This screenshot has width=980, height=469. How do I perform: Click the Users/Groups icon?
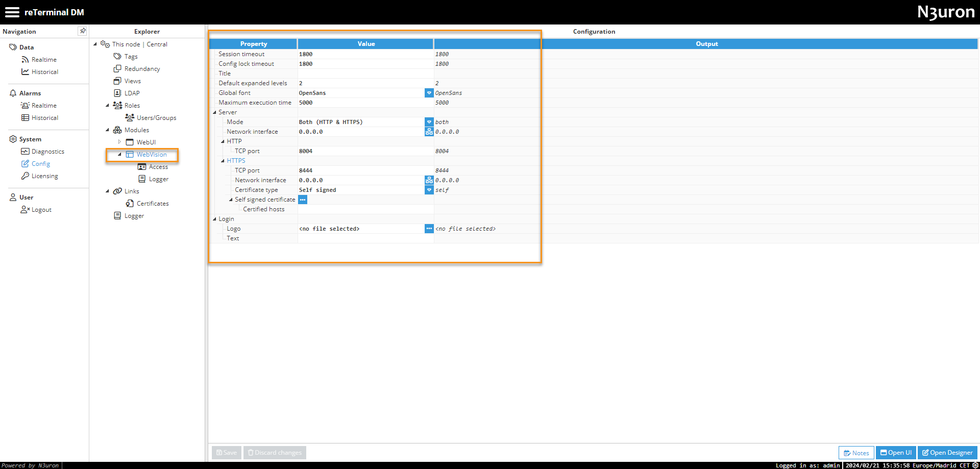[x=130, y=118]
